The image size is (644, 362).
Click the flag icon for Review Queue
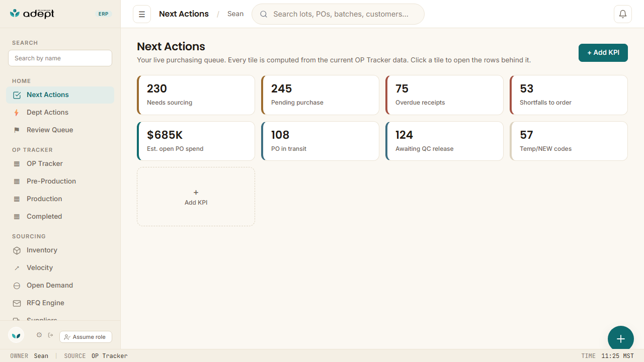(17, 130)
